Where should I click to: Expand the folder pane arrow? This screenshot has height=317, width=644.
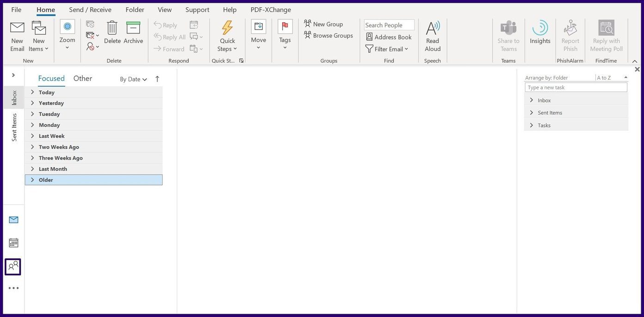tap(13, 75)
